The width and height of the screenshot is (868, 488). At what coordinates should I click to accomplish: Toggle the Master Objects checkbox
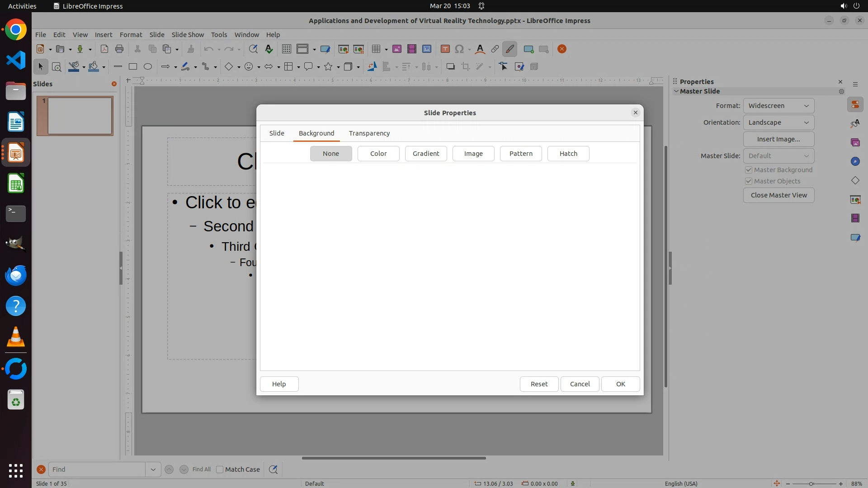click(x=749, y=181)
